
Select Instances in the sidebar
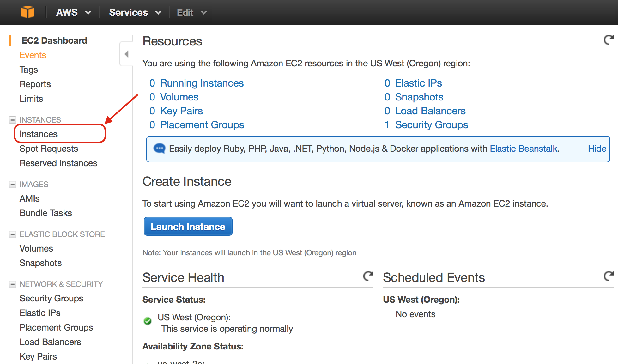[x=39, y=134]
